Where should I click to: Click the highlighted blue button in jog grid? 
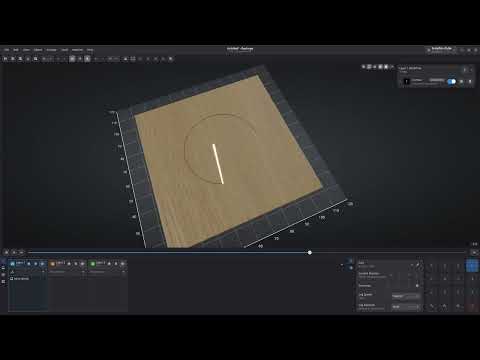coord(472,266)
